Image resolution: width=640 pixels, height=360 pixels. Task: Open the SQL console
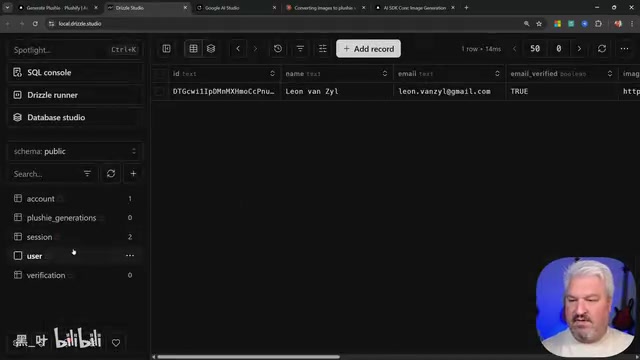(x=76, y=73)
